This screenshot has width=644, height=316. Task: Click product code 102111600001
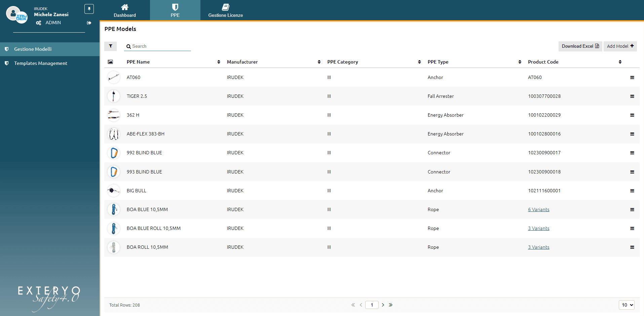click(x=544, y=191)
